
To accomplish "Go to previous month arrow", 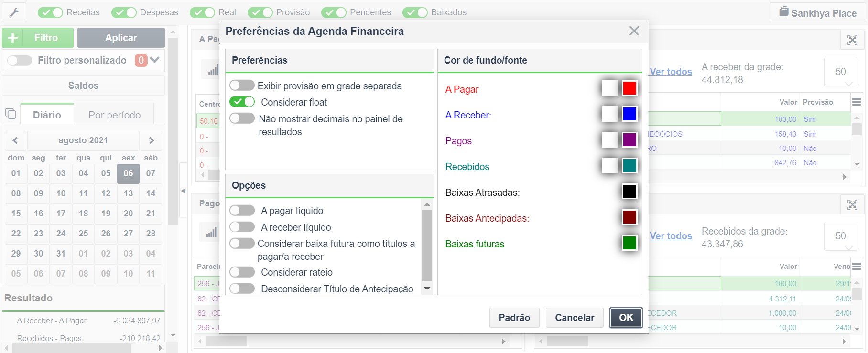I will point(16,140).
